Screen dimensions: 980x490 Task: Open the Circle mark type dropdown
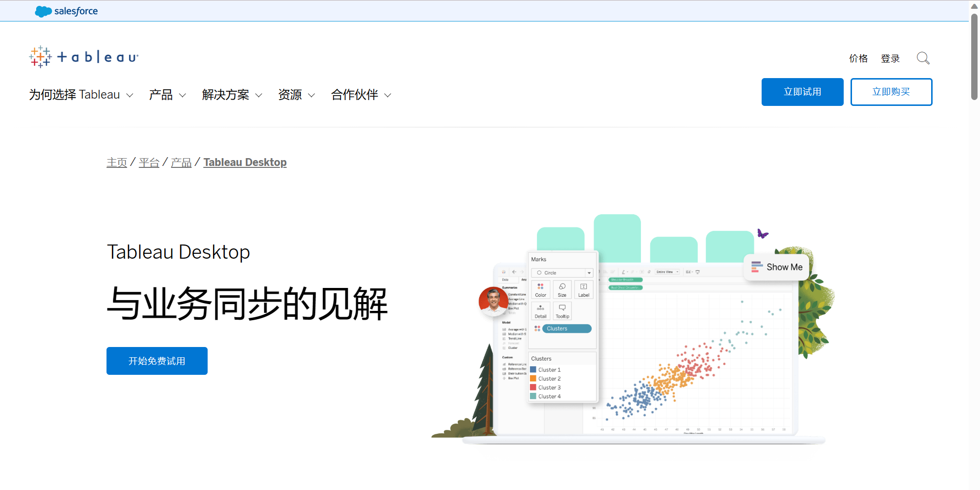[x=562, y=273]
